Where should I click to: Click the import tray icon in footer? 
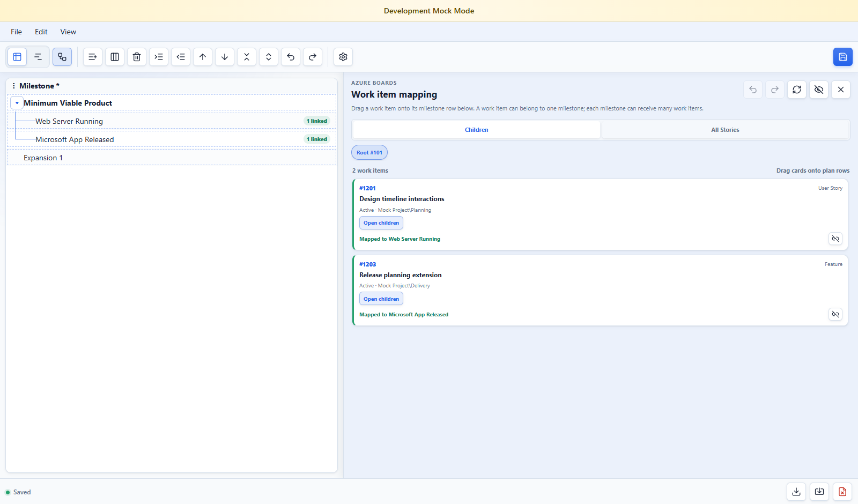(819, 492)
